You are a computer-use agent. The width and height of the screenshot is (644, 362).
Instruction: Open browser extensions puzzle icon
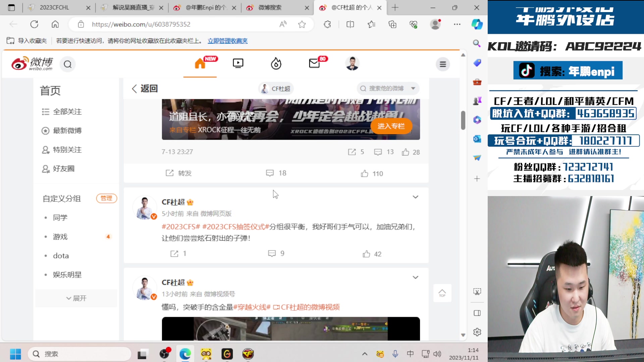pyautogui.click(x=327, y=24)
